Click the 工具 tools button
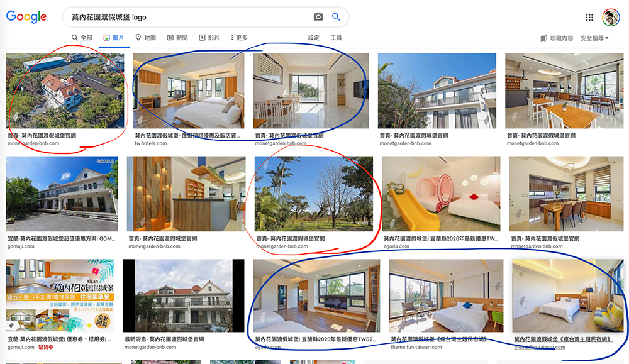 click(x=336, y=38)
